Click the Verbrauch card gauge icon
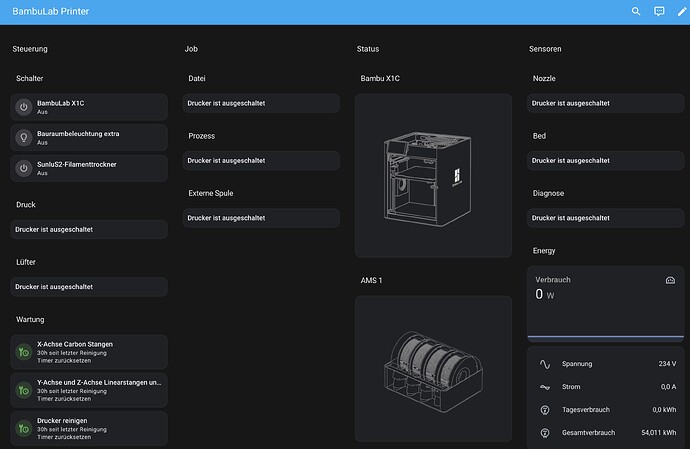690x449 pixels. coord(670,280)
